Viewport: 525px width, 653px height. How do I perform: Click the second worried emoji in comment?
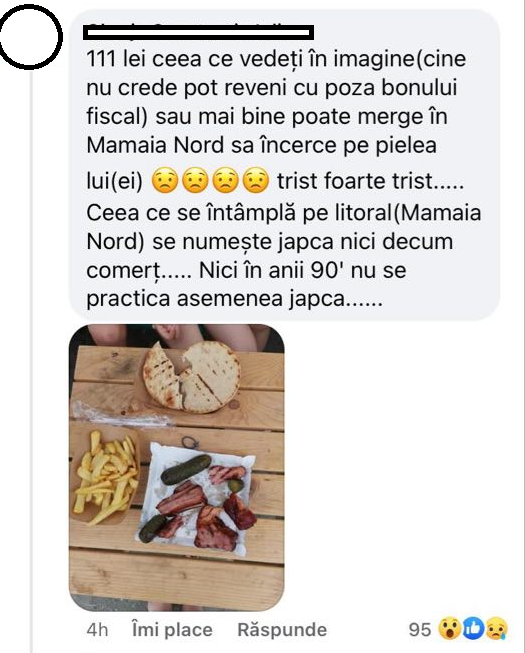(x=195, y=181)
